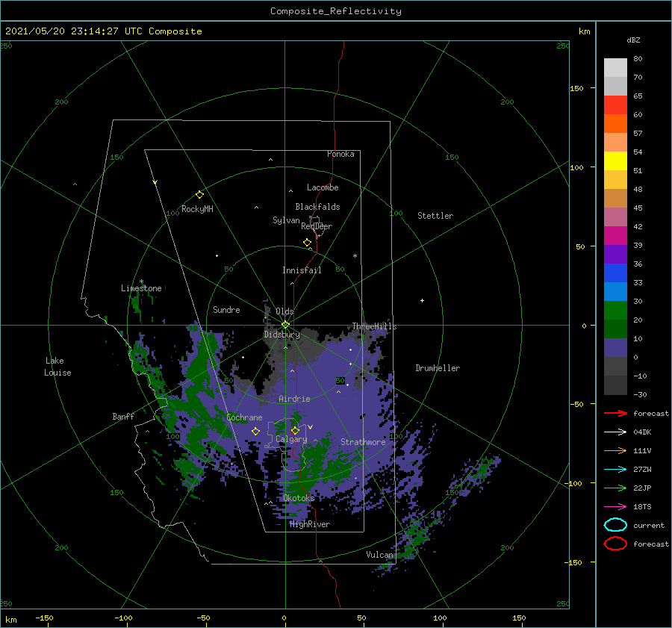Click the Didsbury label
The width and height of the screenshot is (672, 628).
pos(281,335)
